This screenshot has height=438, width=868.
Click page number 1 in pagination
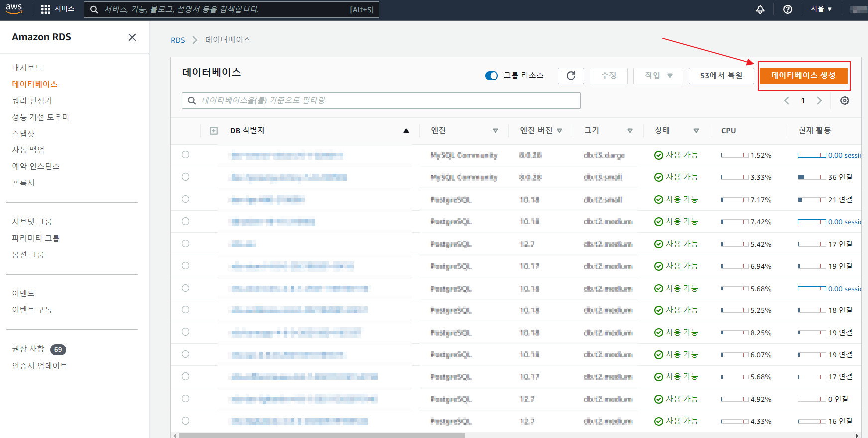803,101
